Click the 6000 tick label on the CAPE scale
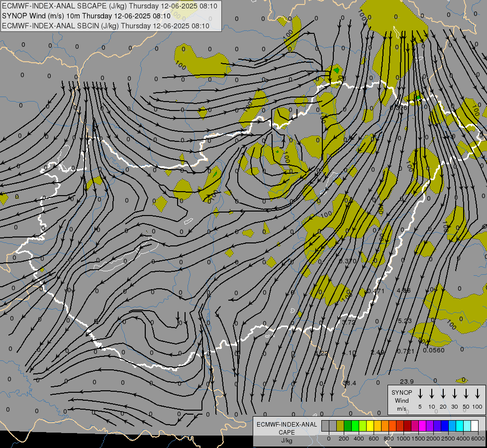487x448 pixels. click(x=478, y=439)
